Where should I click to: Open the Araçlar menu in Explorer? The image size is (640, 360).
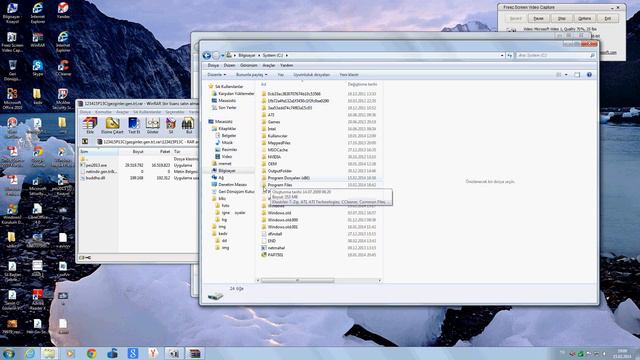point(269,65)
